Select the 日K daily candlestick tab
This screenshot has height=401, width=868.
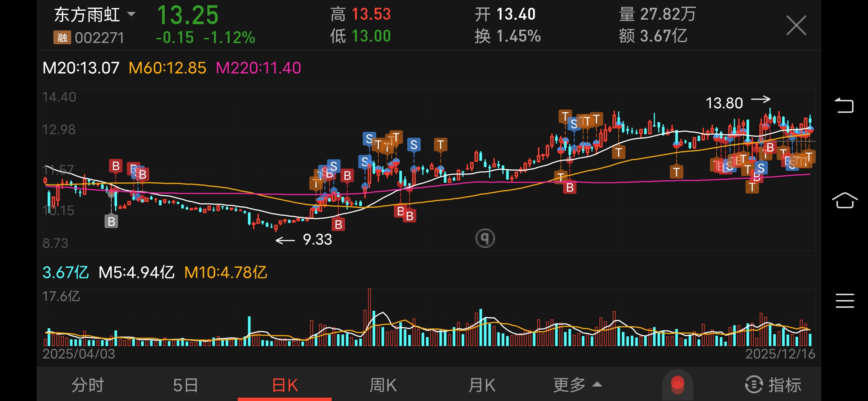pyautogui.click(x=285, y=385)
